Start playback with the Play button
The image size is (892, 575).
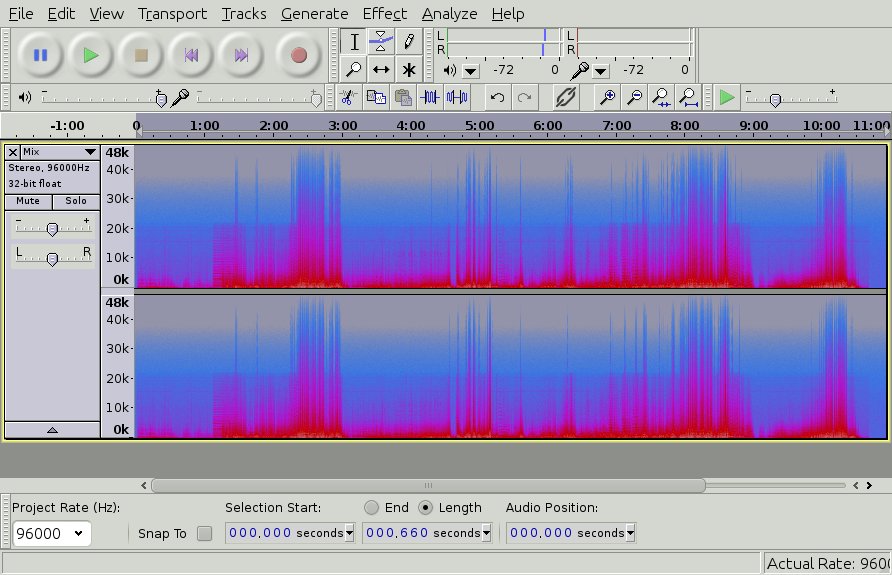click(90, 55)
